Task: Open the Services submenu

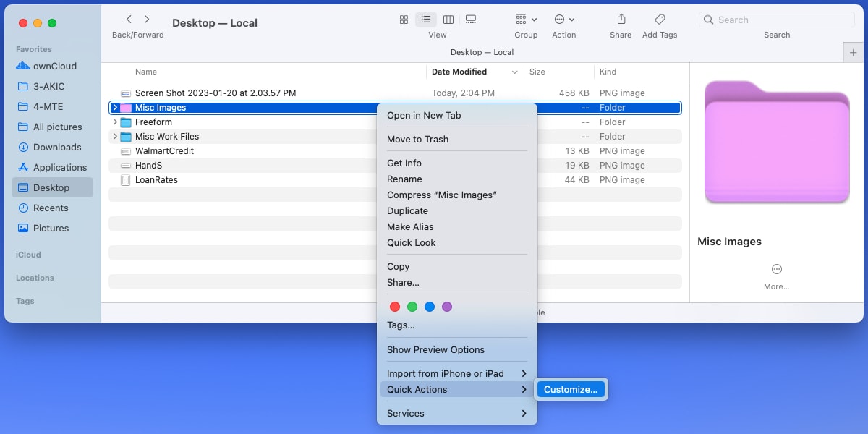Action: point(404,413)
